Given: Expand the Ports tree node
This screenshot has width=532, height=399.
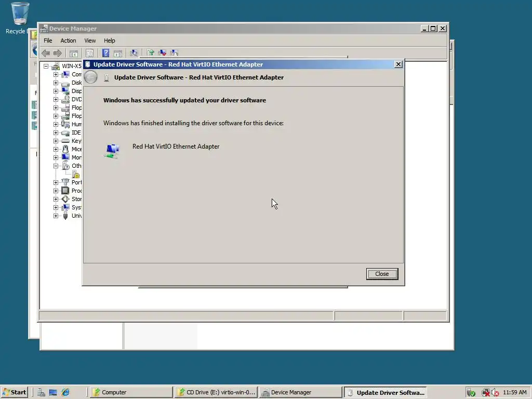Looking at the screenshot, I should tap(56, 182).
